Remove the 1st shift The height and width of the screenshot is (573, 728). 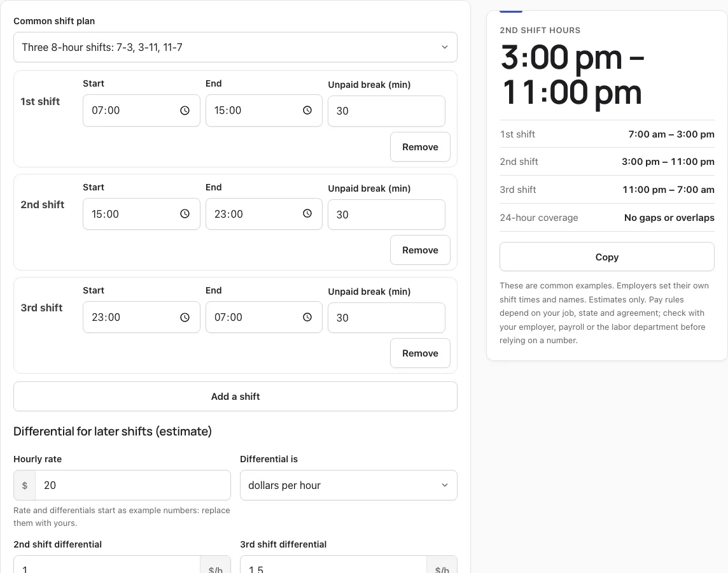[420, 146]
